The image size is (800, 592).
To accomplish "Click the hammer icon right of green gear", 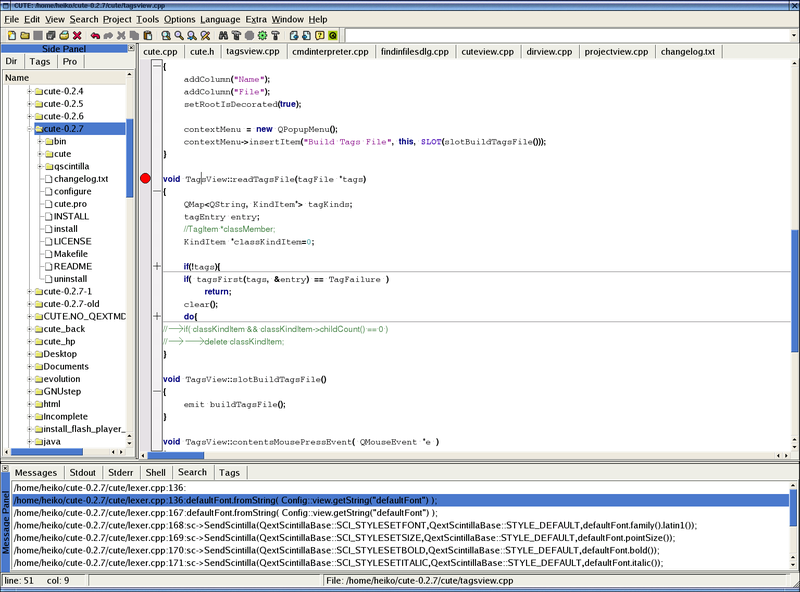I will 276,36.
